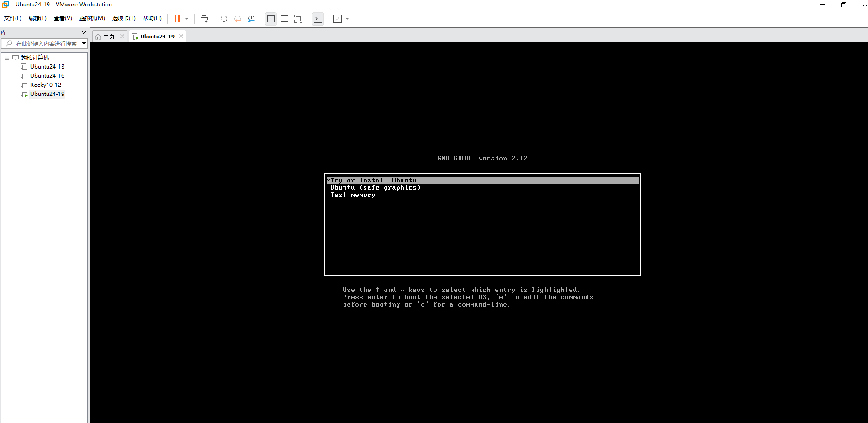Close the Ubuntu24-19 tab
Image resolution: width=868 pixels, height=423 pixels.
click(181, 37)
